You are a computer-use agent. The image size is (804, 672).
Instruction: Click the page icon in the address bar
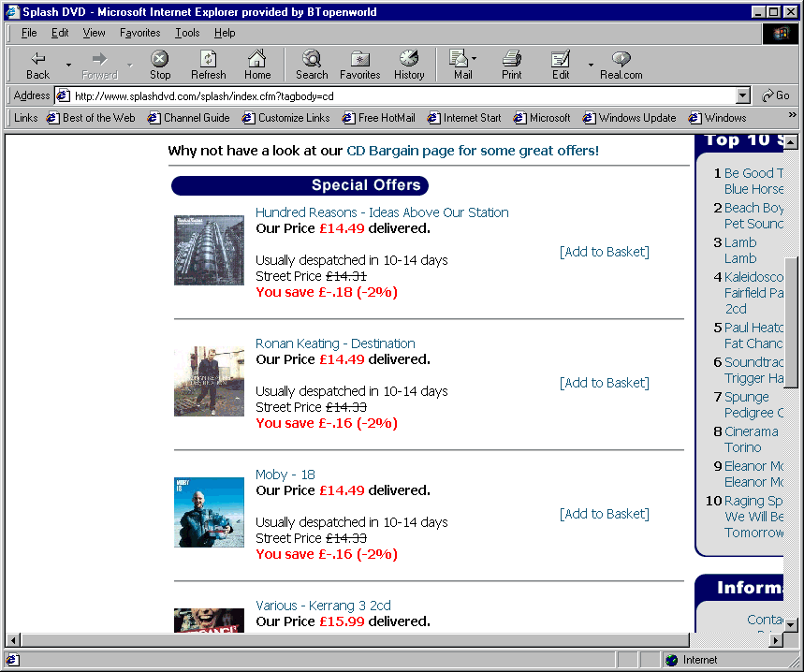(63, 95)
